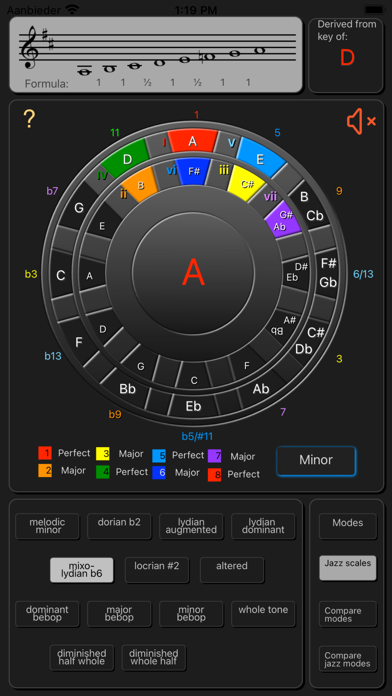Tap the staff notation display

coord(156,55)
